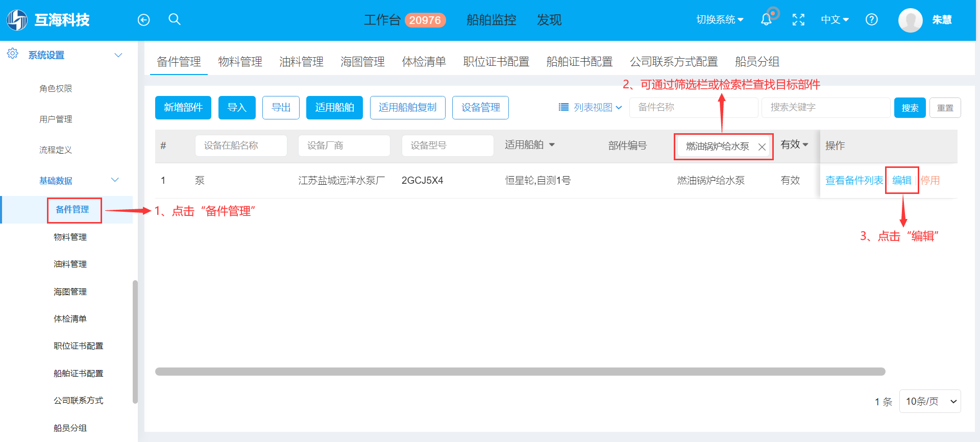The height and width of the screenshot is (442, 980).
Task: Select 船员分组 in sidebar
Action: [x=70, y=428]
